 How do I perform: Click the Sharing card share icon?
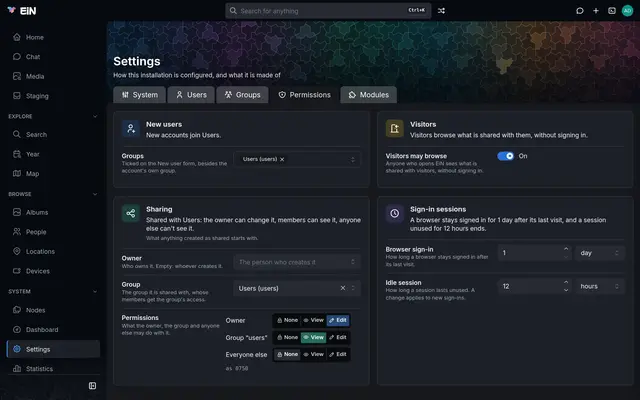131,213
